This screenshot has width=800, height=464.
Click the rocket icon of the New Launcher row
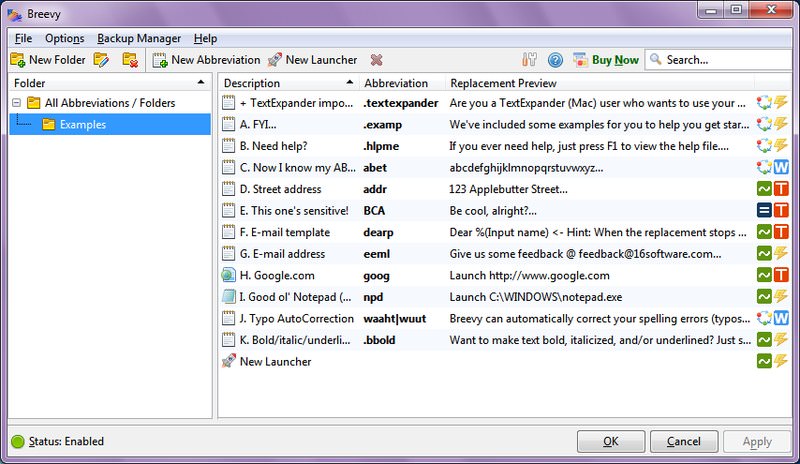pyautogui.click(x=229, y=361)
